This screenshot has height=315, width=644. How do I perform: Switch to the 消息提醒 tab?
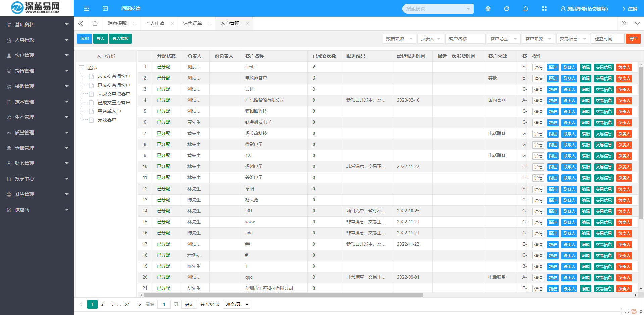pyautogui.click(x=117, y=23)
